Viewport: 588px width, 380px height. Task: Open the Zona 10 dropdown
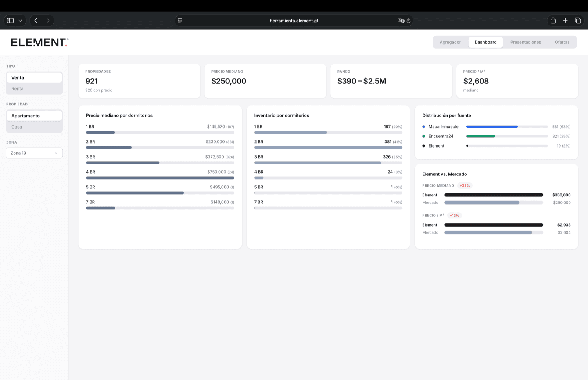click(x=34, y=153)
